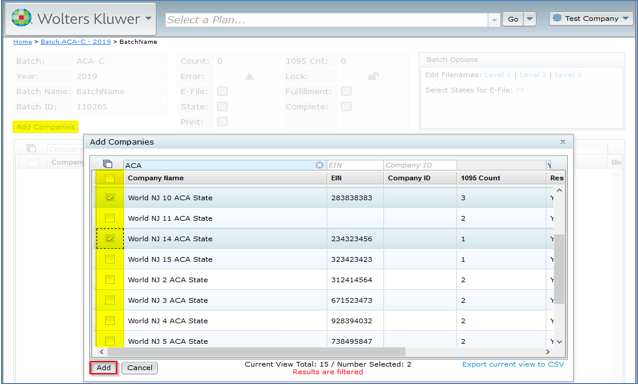This screenshot has height=385, width=638.
Task: Click the EIN filter input field
Action: [355, 165]
